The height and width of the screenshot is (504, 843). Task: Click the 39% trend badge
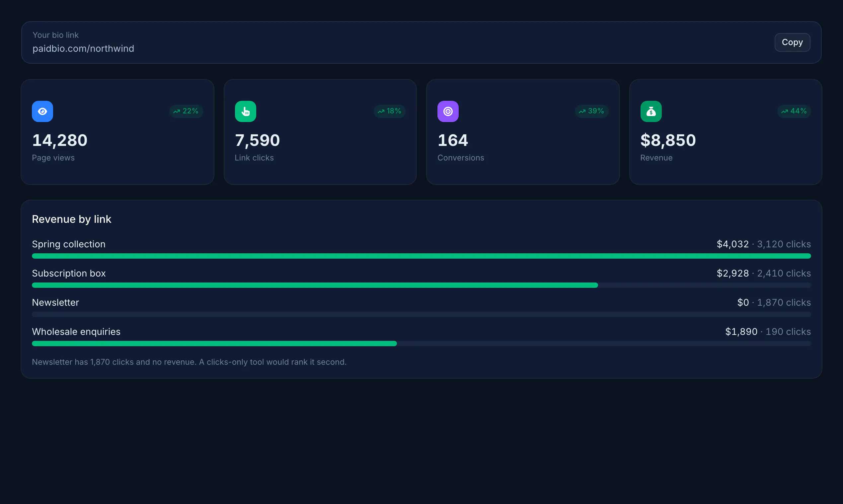tap(591, 111)
